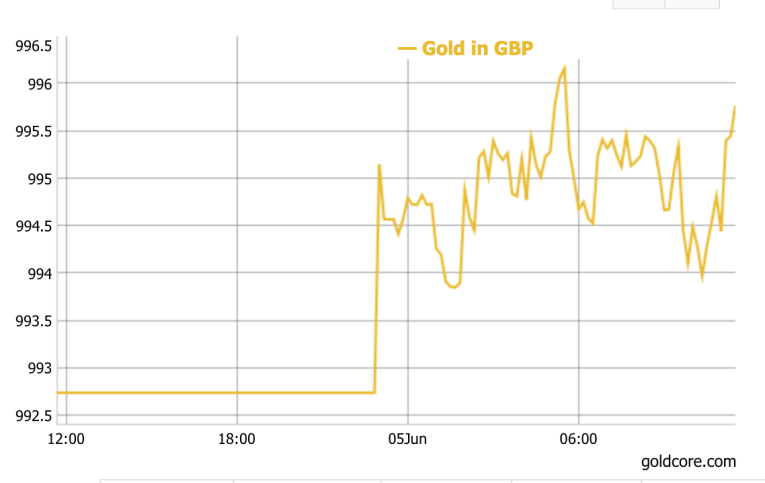Click the 993 y-axis label
This screenshot has height=483, width=765.
coord(40,368)
